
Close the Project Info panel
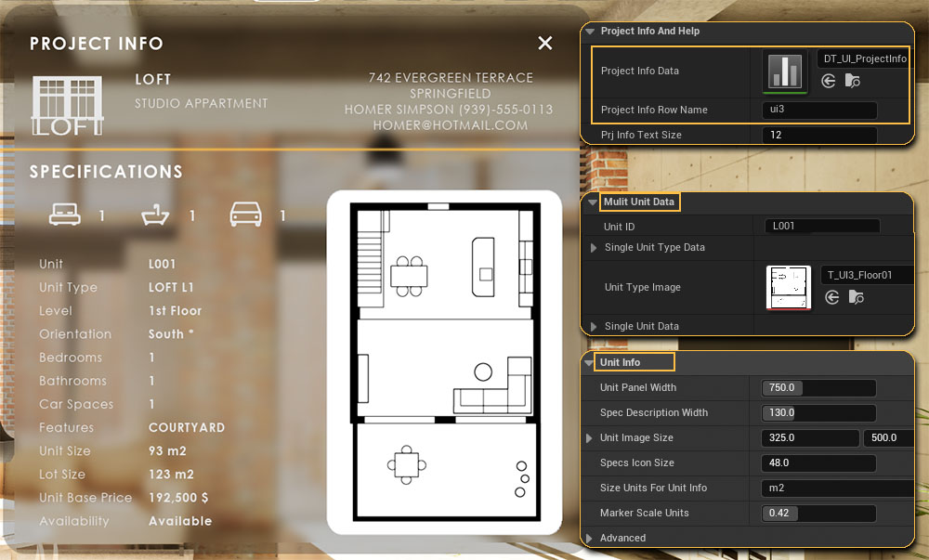545,44
